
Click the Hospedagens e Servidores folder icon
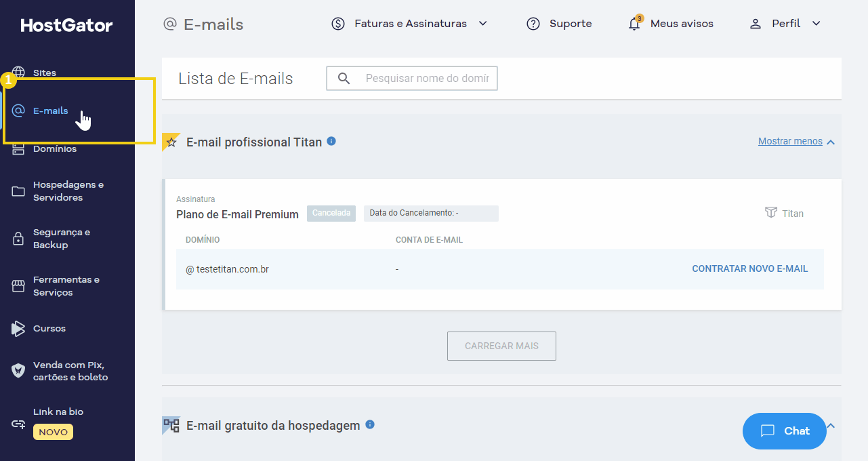tap(18, 191)
